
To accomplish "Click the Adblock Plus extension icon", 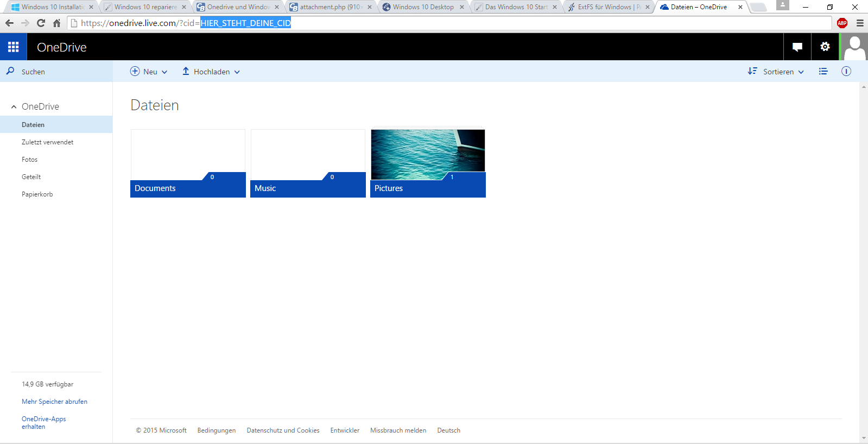I will [x=842, y=23].
